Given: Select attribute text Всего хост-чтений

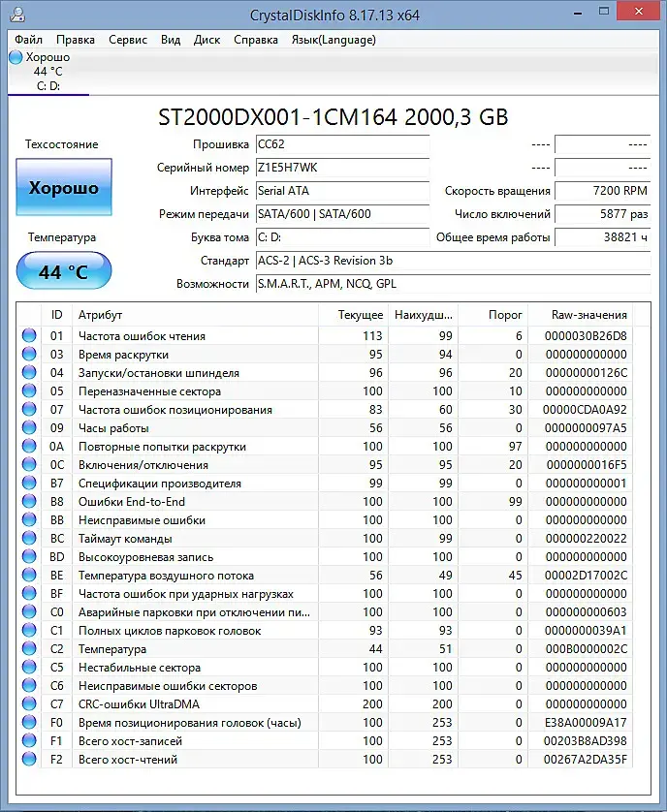Looking at the screenshot, I should (128, 759).
